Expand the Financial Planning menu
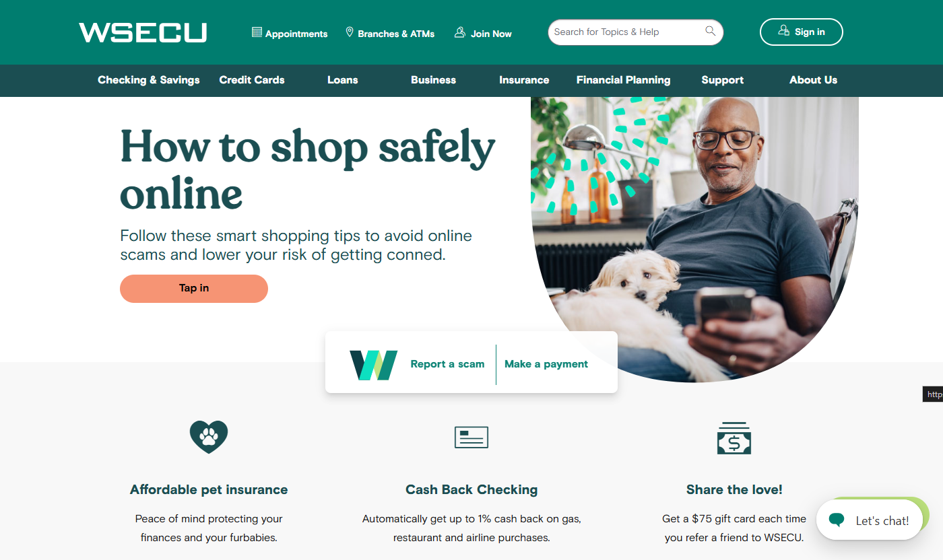 pyautogui.click(x=624, y=80)
